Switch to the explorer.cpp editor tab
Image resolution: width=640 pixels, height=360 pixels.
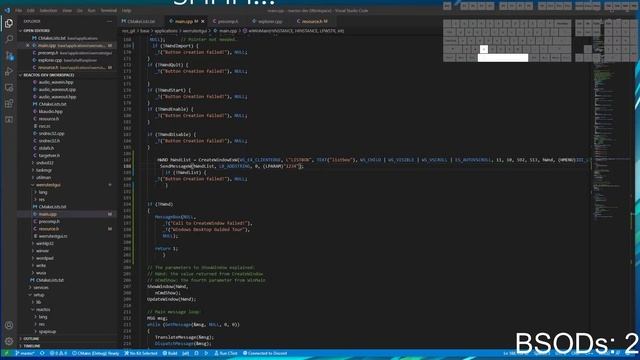269,21
